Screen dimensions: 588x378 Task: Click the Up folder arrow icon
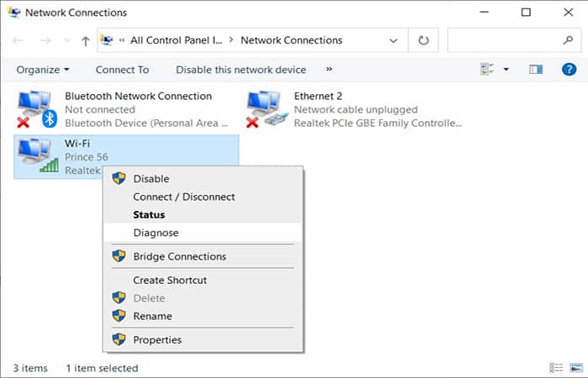85,40
